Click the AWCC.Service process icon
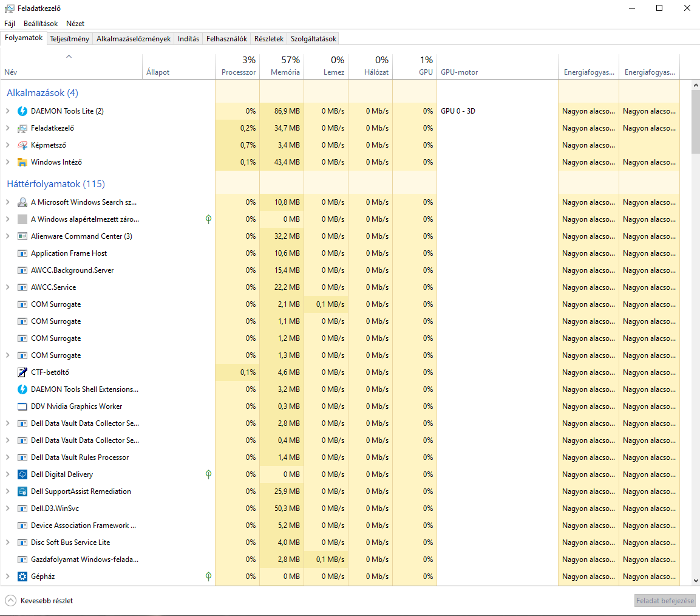 (x=22, y=287)
